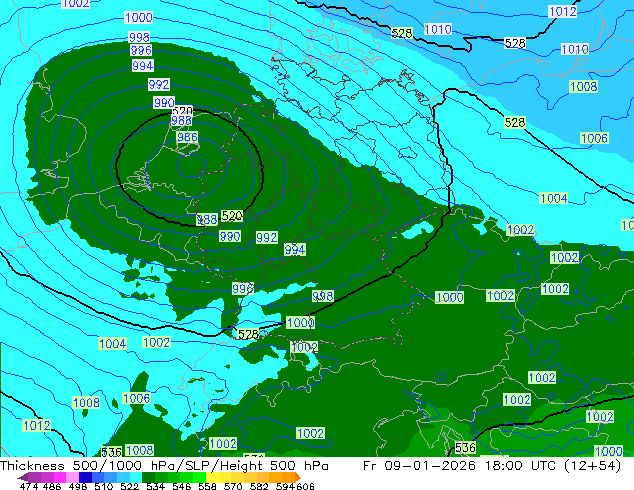Viewport: 634px width, 490px height.
Task: Click the 992 label just left of the lower 994 label
Action: pyautogui.click(x=266, y=237)
